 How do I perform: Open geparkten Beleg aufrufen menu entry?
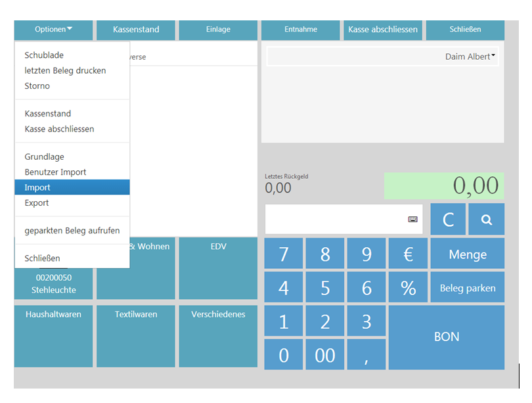[72, 231]
